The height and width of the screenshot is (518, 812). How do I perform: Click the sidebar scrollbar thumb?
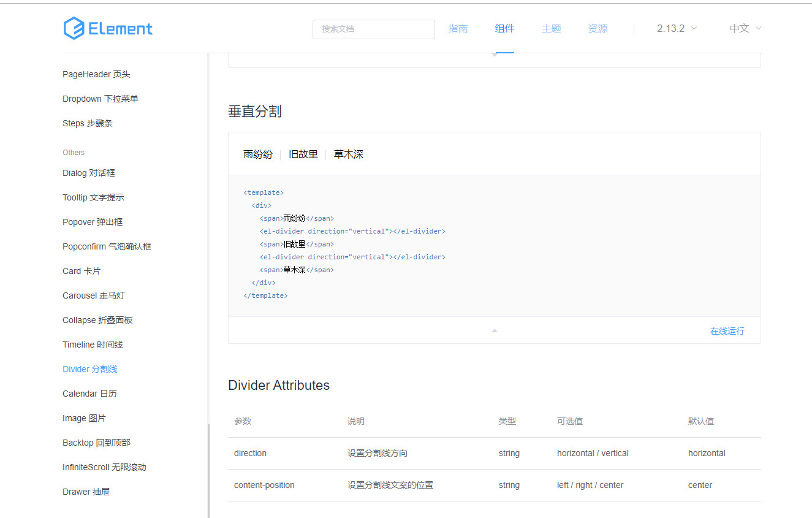click(209, 471)
